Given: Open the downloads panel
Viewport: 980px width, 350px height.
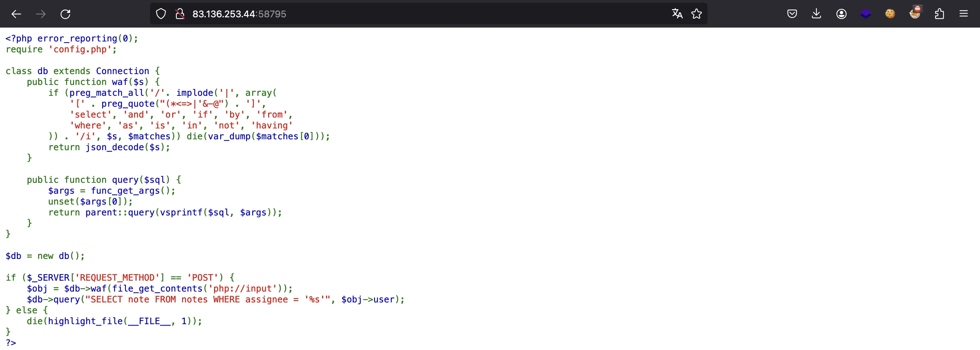Looking at the screenshot, I should (x=816, y=14).
